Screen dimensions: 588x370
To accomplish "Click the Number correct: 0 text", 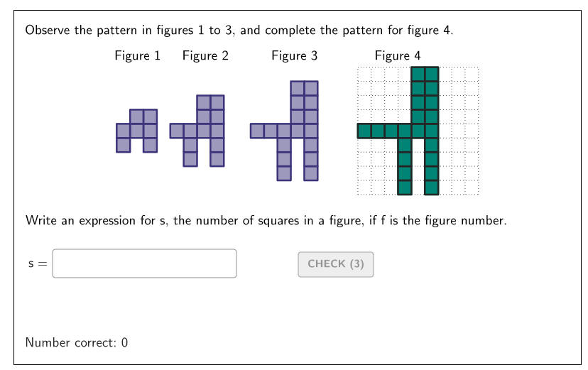I will click(77, 342).
